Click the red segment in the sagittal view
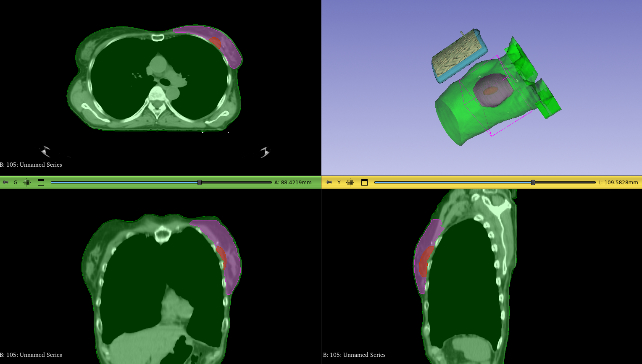 426,260
